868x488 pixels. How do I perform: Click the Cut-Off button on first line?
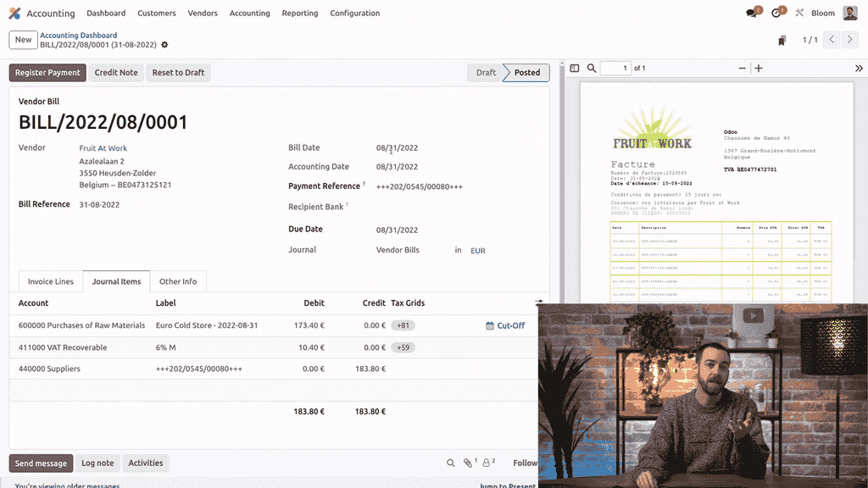point(505,325)
